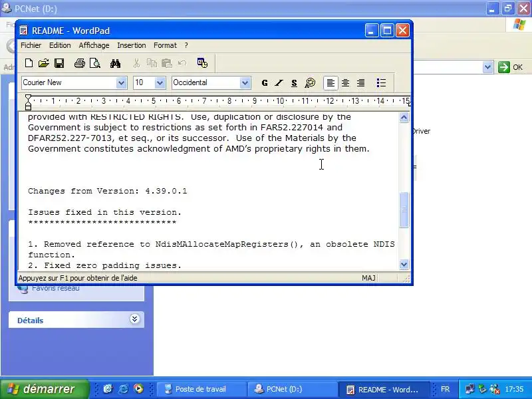
Task: Open the address bar dropdown in PCNet window
Action: (x=488, y=67)
